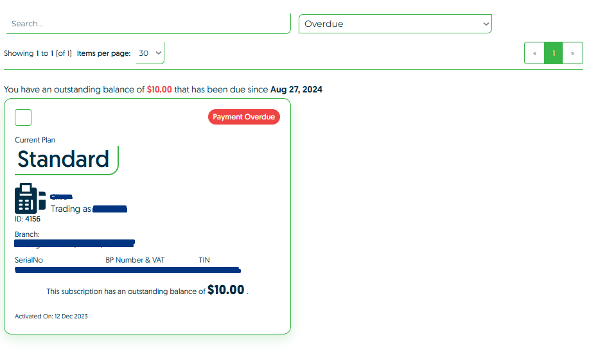Go to the previous page arrow
589x364 pixels.
pyautogui.click(x=534, y=53)
